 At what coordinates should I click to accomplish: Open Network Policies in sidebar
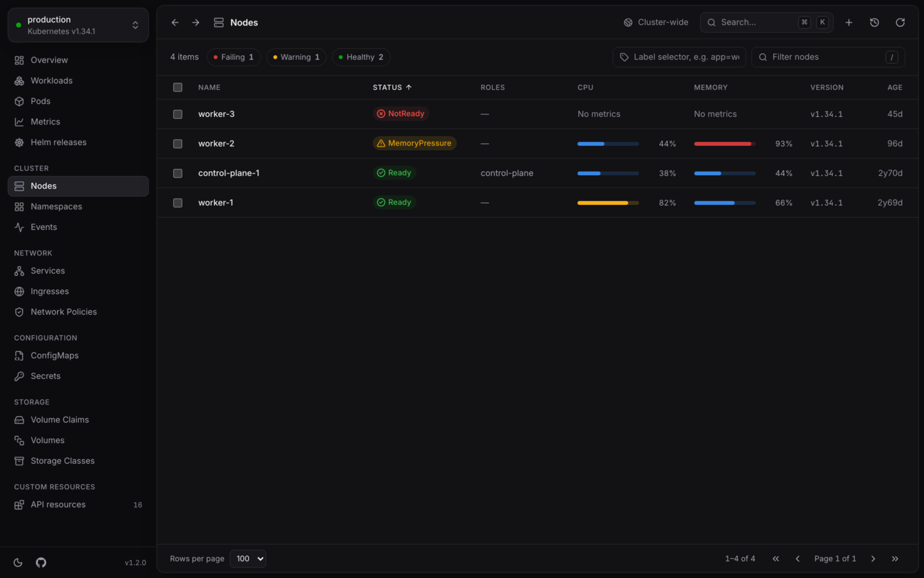tap(78, 312)
